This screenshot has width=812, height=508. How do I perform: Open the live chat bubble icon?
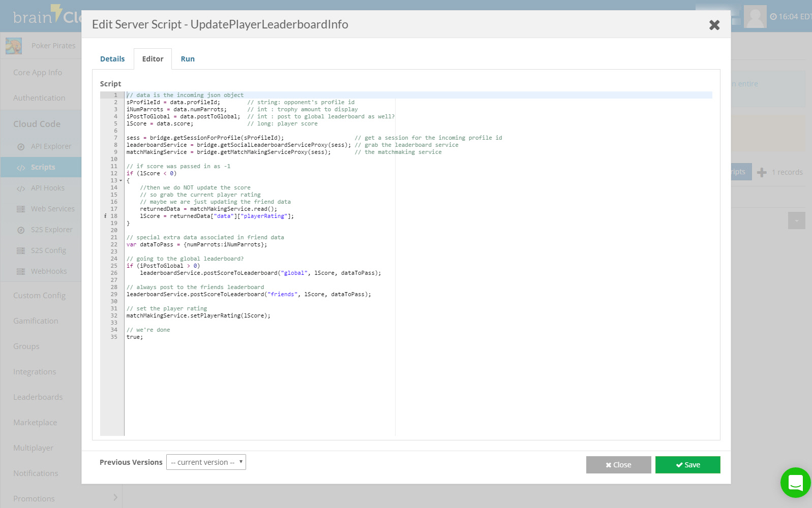(795, 483)
